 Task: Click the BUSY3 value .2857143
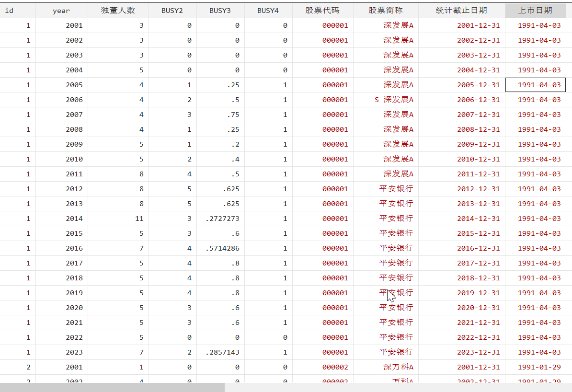point(220,352)
